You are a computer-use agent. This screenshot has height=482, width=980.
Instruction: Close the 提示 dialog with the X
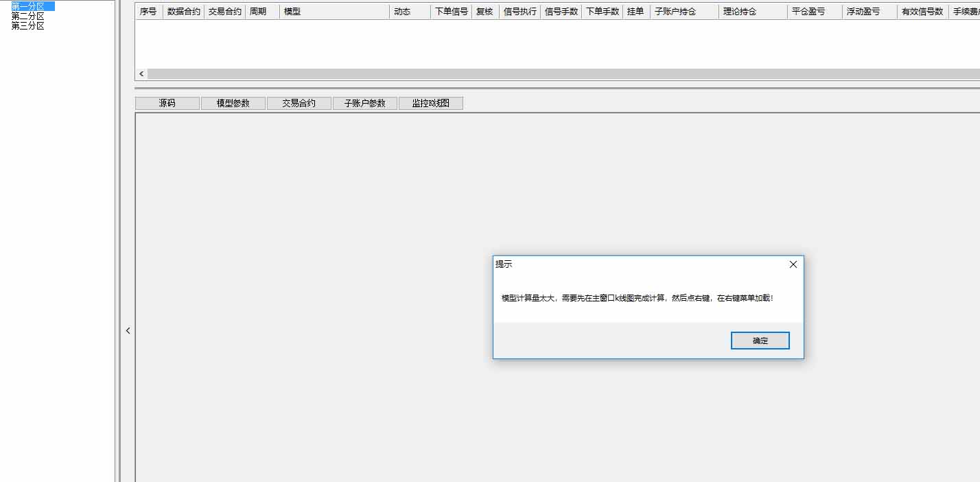[x=793, y=264]
